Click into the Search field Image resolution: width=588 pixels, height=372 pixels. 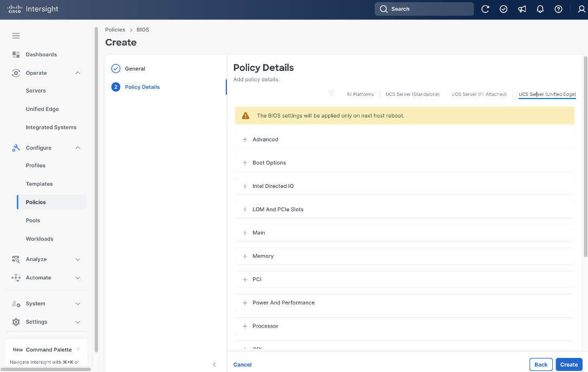pyautogui.click(x=424, y=9)
